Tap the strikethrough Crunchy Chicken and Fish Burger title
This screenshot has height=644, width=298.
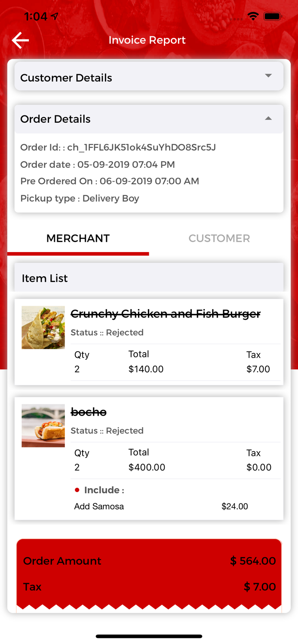pyautogui.click(x=166, y=314)
